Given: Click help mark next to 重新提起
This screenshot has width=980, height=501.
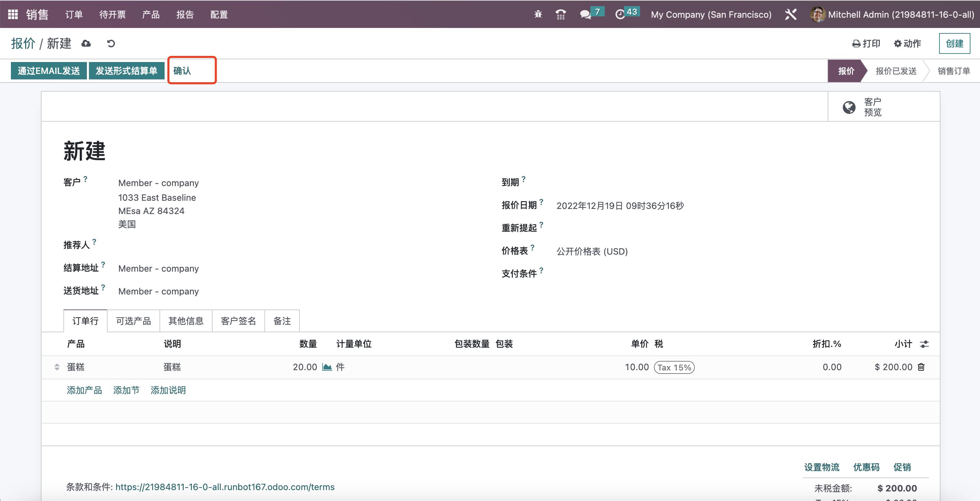Looking at the screenshot, I should [x=541, y=225].
